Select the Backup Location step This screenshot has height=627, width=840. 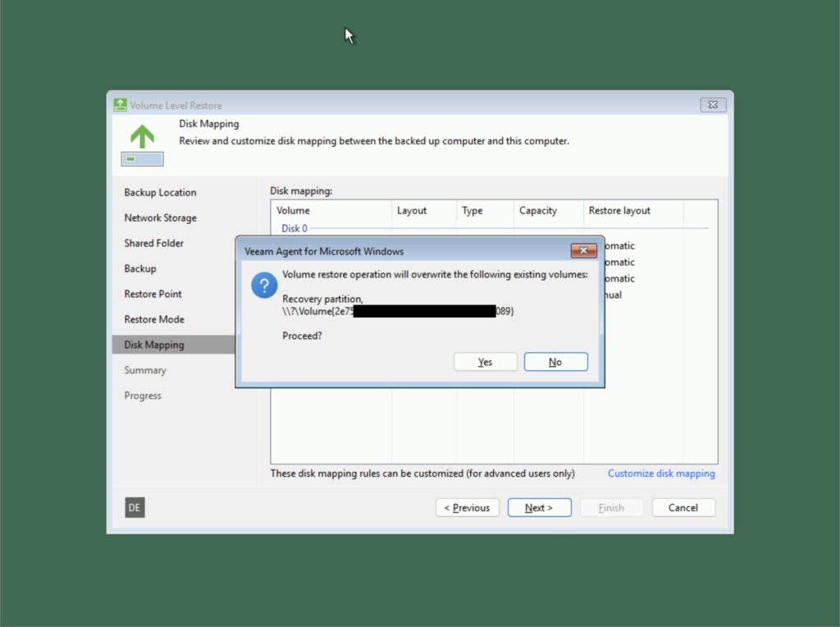160,192
